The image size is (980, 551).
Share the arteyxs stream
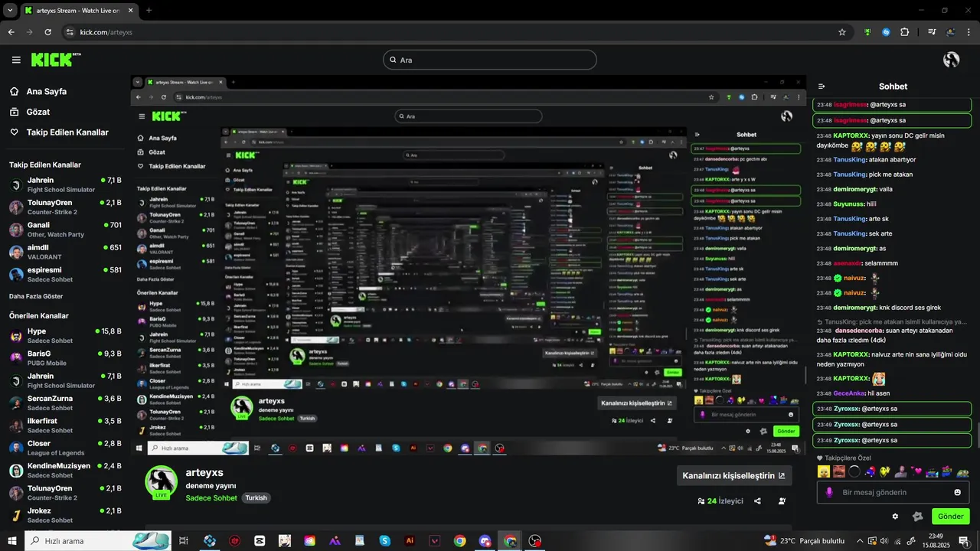757,501
